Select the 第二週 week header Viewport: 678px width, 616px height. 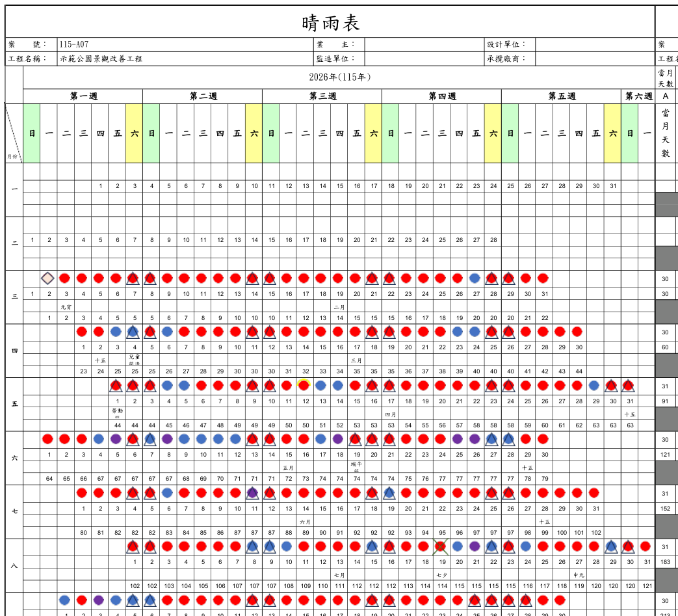tap(203, 96)
